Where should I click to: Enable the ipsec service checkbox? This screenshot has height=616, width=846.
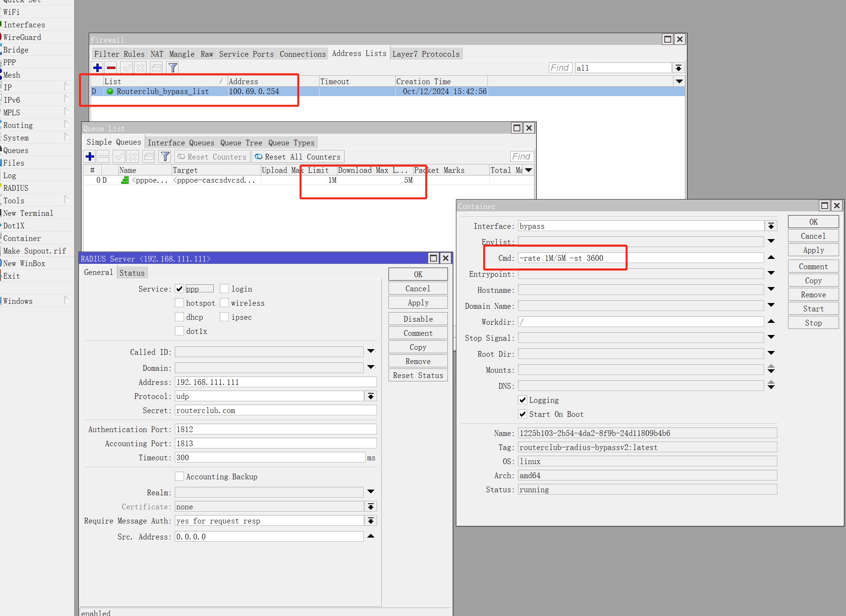(x=224, y=317)
